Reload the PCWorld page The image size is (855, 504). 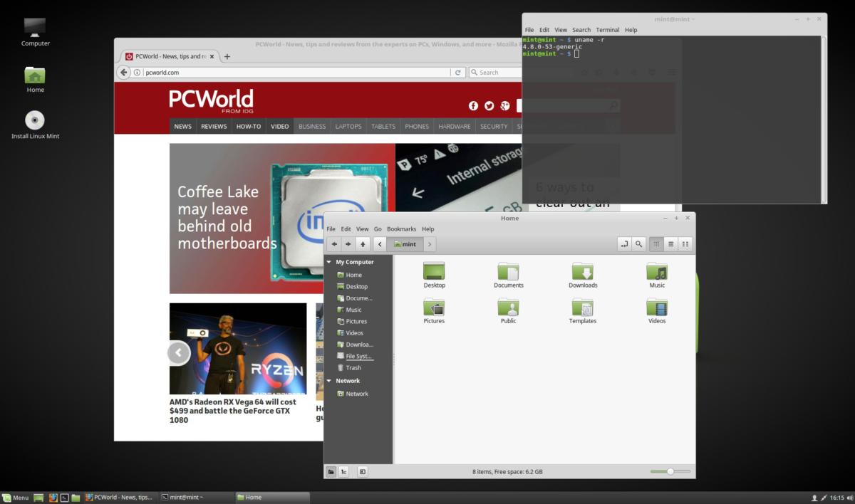coord(458,72)
